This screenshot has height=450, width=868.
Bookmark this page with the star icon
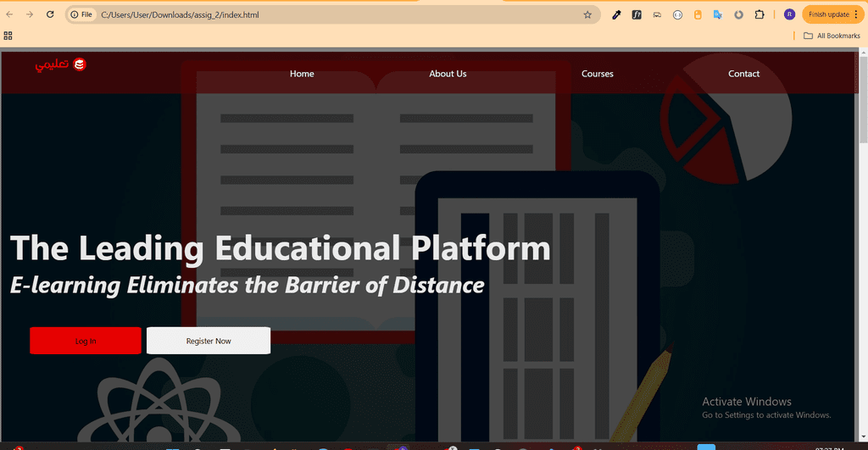(x=587, y=15)
